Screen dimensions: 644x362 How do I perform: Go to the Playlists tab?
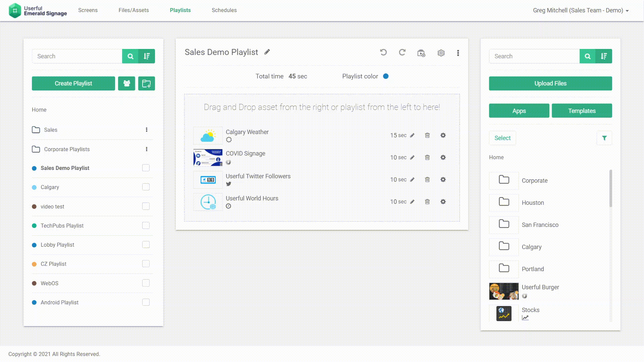[180, 10]
